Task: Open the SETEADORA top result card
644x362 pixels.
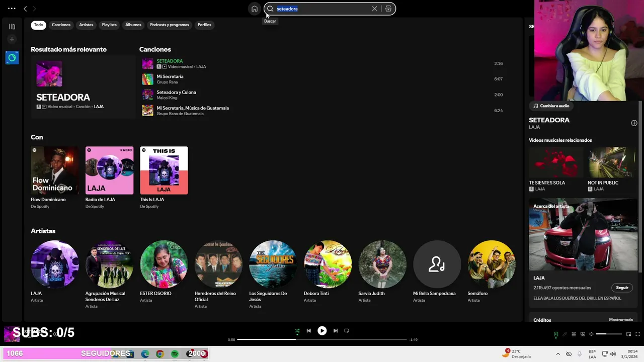Action: click(82, 86)
